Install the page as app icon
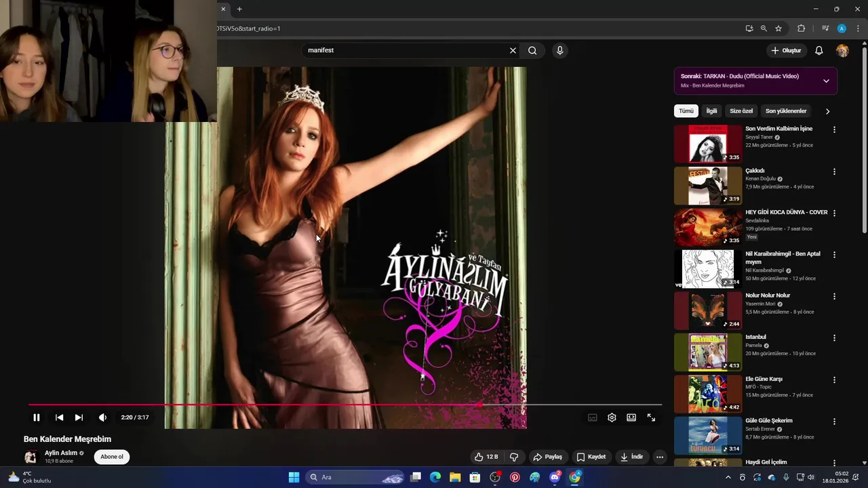This screenshot has width=868, height=488. pos(749,28)
